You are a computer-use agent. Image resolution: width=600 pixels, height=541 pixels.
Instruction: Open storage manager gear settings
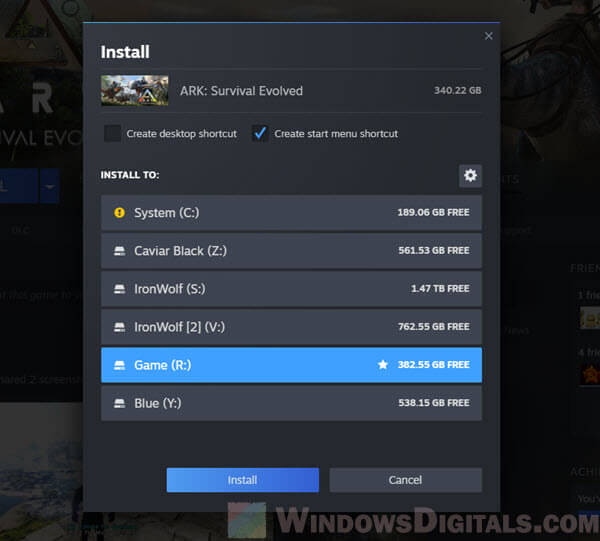pyautogui.click(x=470, y=176)
